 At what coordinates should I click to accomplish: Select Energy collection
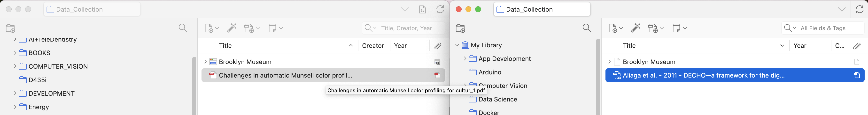pyautogui.click(x=34, y=107)
